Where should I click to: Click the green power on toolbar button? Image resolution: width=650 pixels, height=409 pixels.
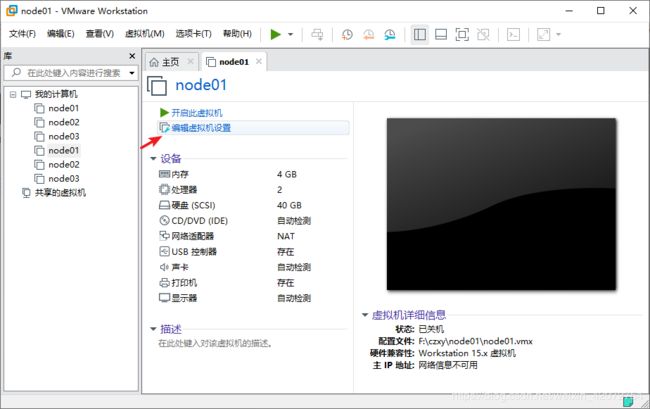[x=275, y=34]
